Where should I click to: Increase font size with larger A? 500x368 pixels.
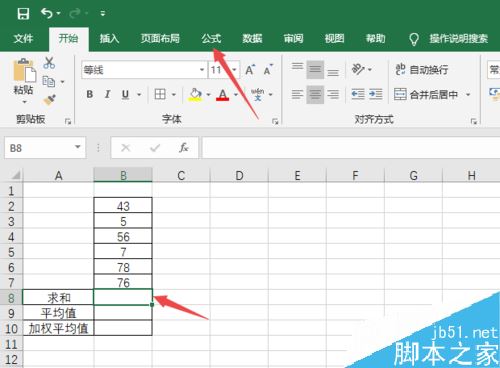(x=250, y=70)
